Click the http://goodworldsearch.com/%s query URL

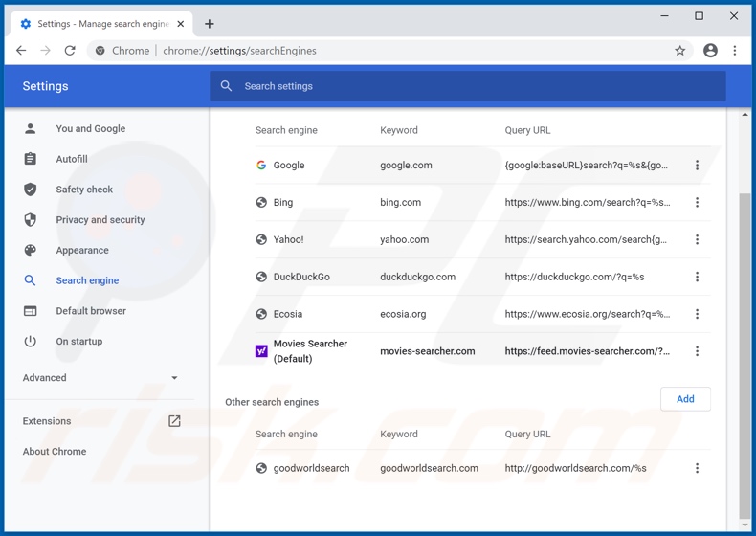(x=576, y=468)
